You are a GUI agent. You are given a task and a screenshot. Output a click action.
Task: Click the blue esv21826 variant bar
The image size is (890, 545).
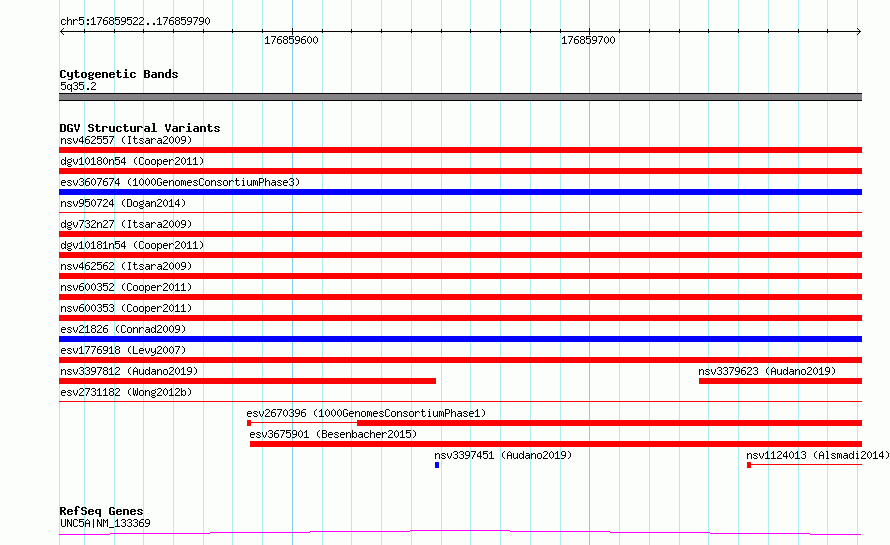point(460,339)
